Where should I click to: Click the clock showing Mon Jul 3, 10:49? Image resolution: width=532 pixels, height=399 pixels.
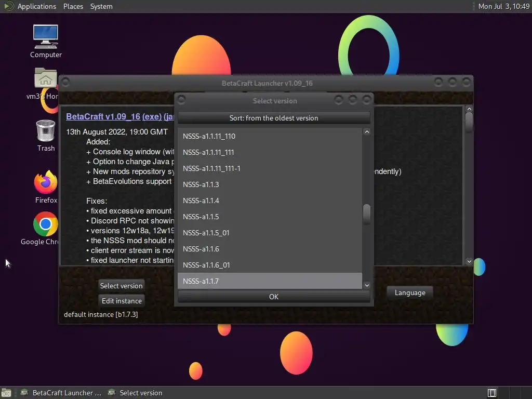[503, 6]
